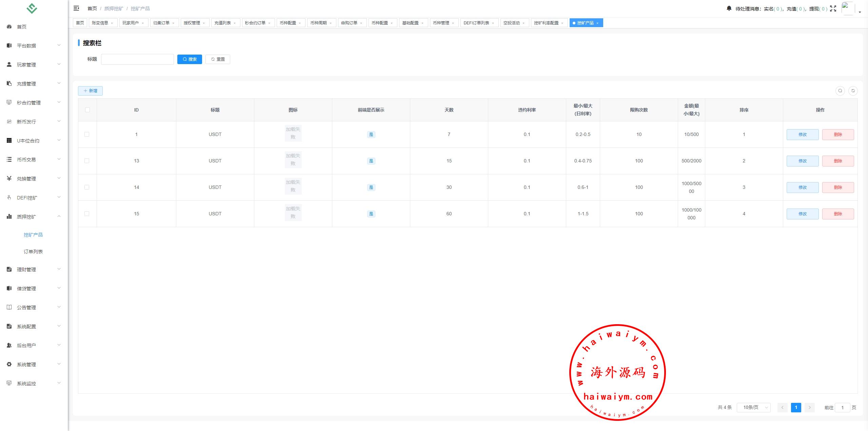
Task: Click 修改 for row ID 1
Action: [802, 134]
